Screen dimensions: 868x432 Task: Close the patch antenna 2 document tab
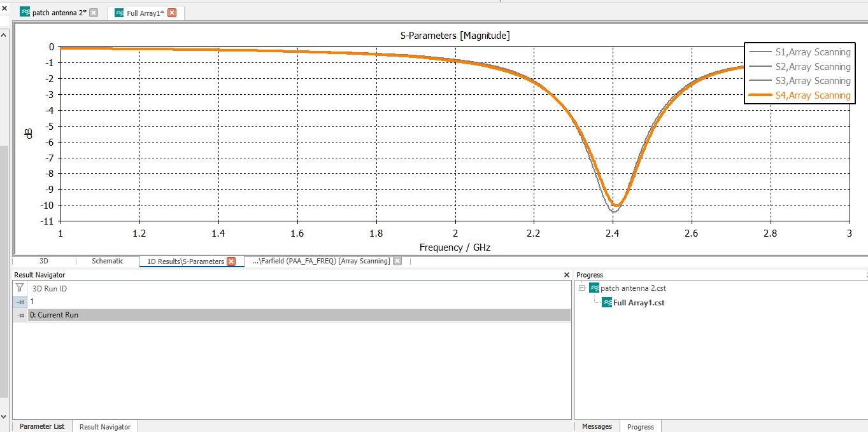94,13
